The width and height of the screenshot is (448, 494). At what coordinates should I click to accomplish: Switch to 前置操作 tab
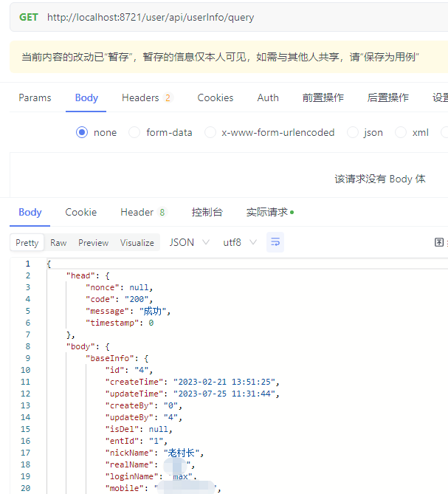pyautogui.click(x=323, y=97)
